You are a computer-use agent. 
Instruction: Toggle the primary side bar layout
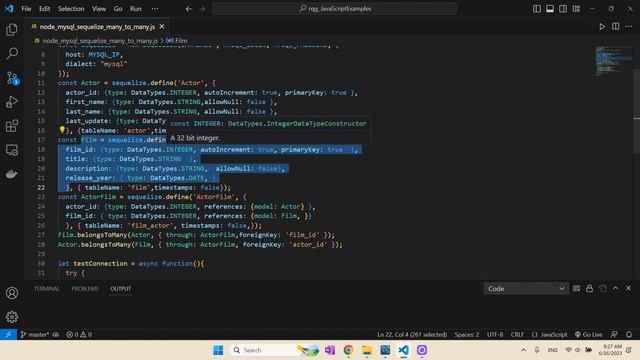coord(537,9)
